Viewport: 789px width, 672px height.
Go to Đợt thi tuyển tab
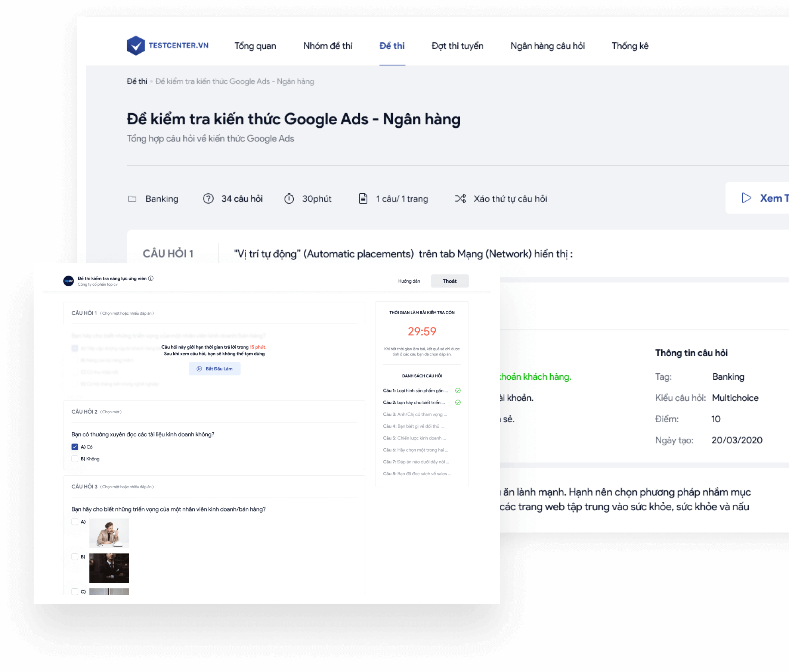tap(457, 46)
